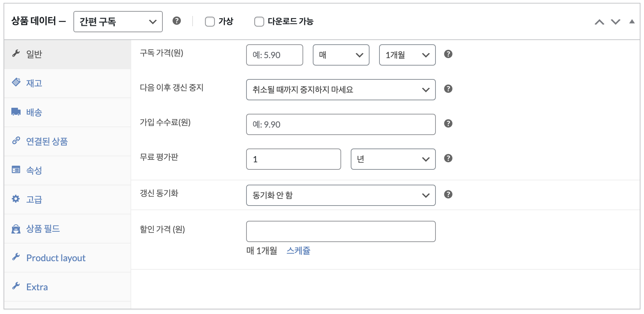Viewport: 644px width, 314px height.
Task: Open the 간편 구독 product type dropdown
Action: point(118,22)
